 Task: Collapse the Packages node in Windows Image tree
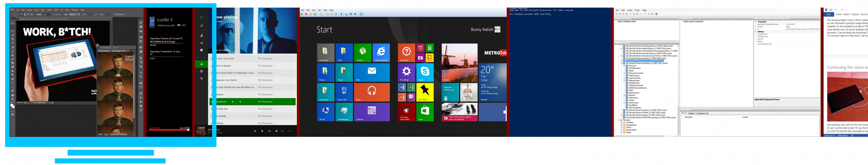click(x=619, y=120)
